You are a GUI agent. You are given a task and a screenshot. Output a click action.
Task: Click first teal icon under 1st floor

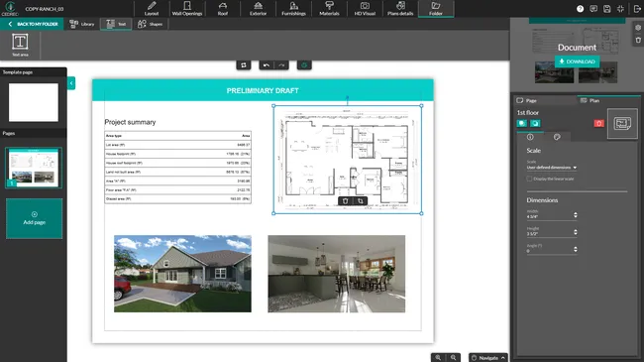click(x=521, y=123)
